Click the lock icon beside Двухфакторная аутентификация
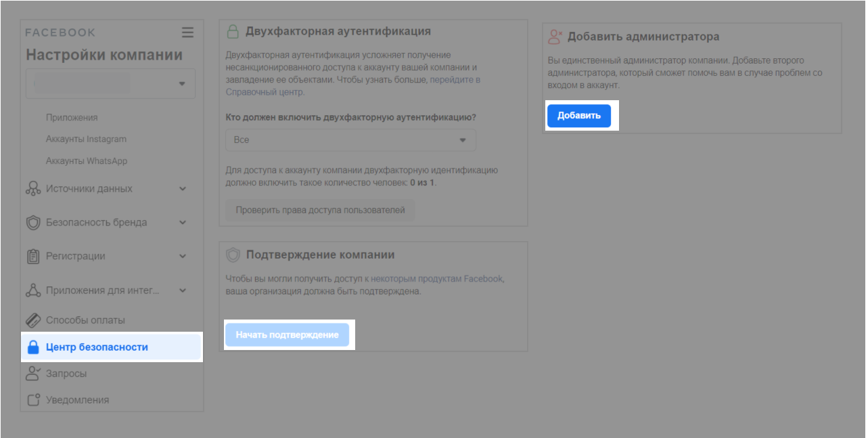 click(x=233, y=31)
